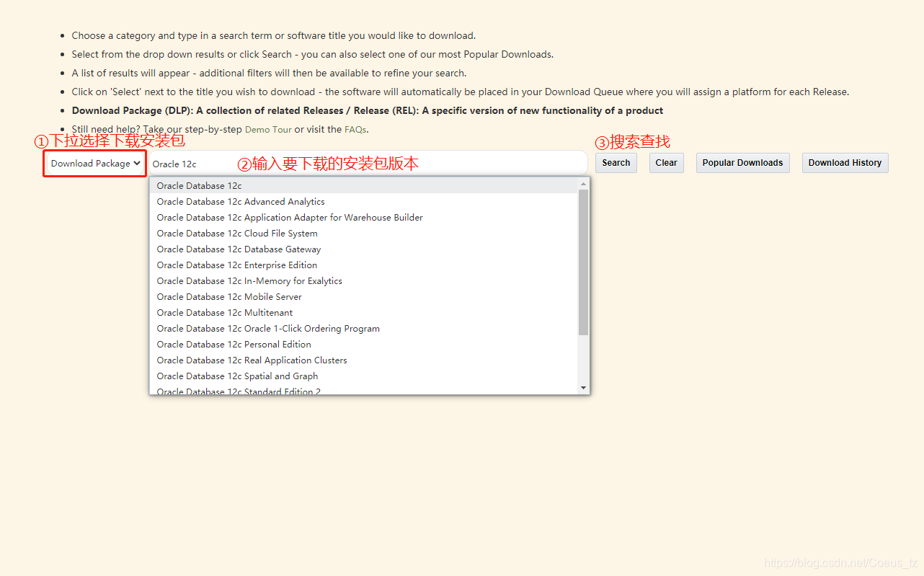The image size is (924, 576).
Task: Follow the Demo Tour link
Action: [268, 130]
